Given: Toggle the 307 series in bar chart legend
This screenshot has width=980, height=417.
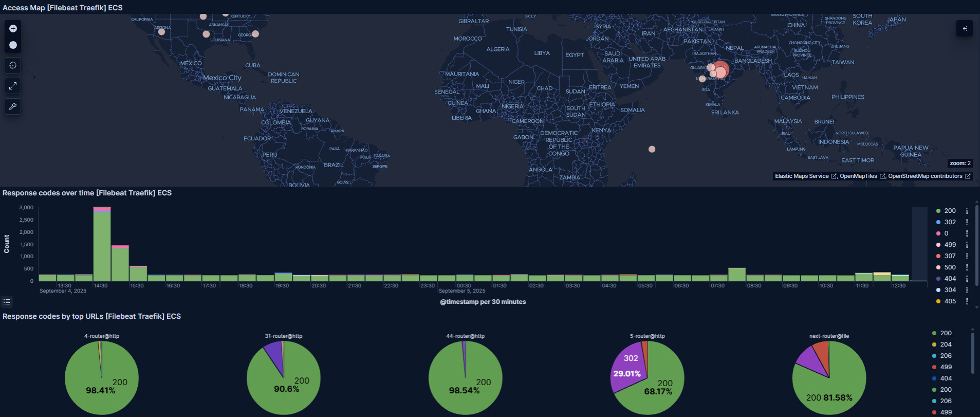Looking at the screenshot, I should [950, 256].
